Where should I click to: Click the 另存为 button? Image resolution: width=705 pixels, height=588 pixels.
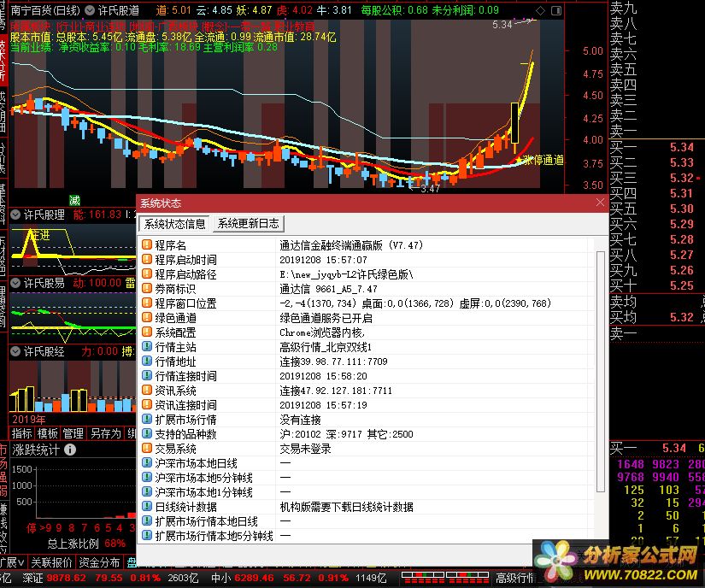[x=106, y=433]
